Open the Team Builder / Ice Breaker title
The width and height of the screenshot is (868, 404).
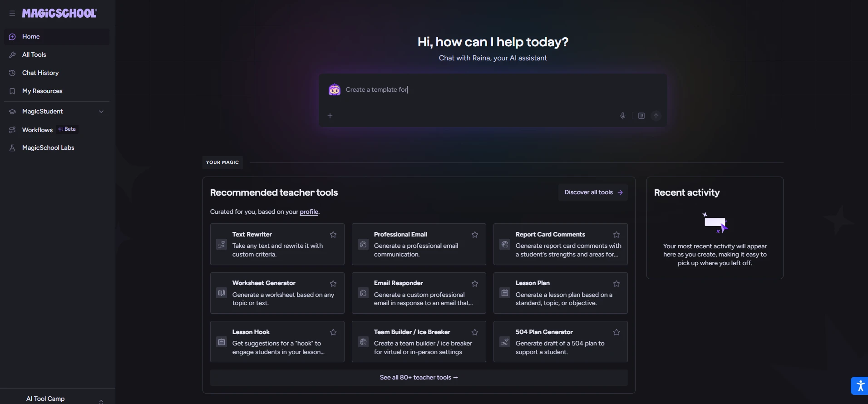412,332
